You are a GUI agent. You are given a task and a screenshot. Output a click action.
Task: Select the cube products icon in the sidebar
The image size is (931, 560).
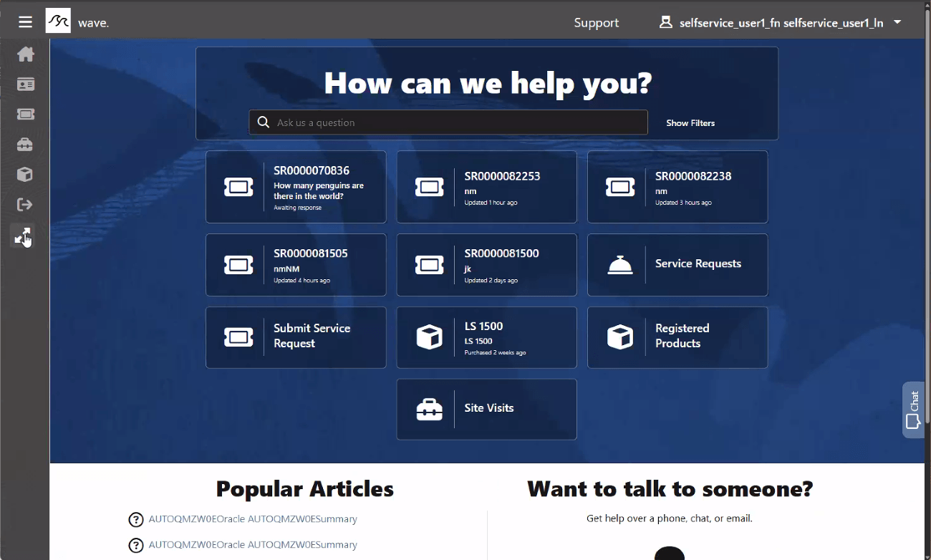(25, 174)
